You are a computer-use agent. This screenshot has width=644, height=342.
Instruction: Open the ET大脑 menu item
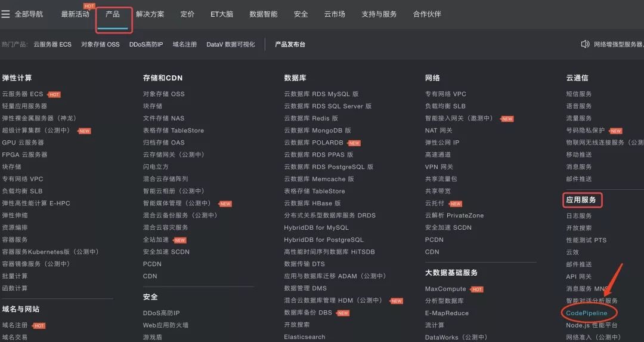222,14
